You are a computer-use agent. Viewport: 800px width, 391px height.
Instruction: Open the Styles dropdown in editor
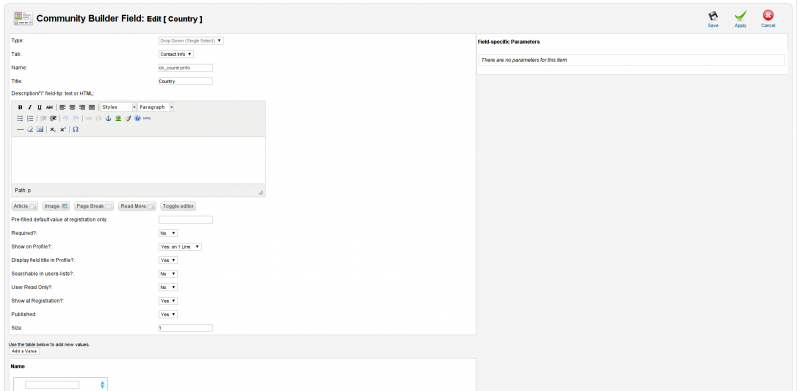pos(118,107)
